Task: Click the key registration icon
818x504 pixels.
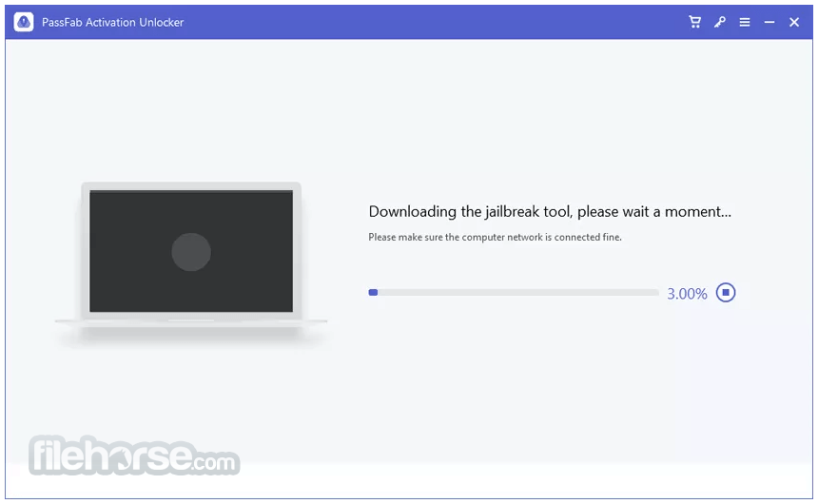Action: tap(719, 22)
